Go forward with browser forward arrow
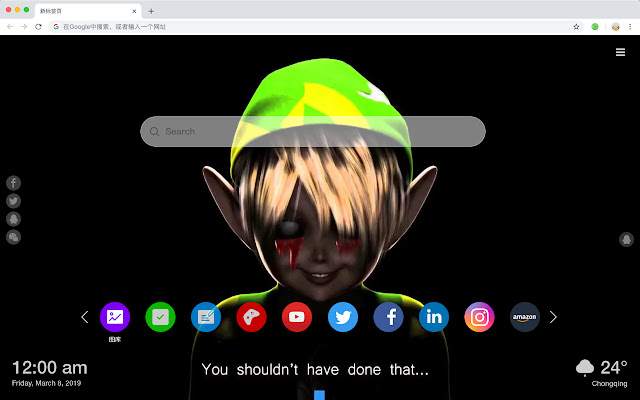 (24, 27)
